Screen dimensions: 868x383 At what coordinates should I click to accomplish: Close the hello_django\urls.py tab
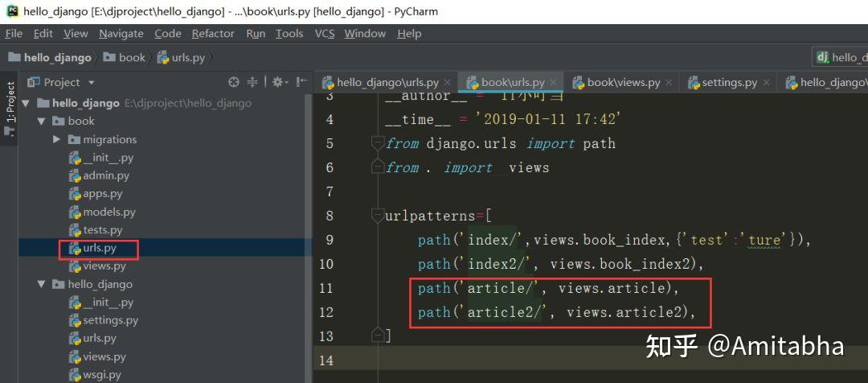point(448,83)
